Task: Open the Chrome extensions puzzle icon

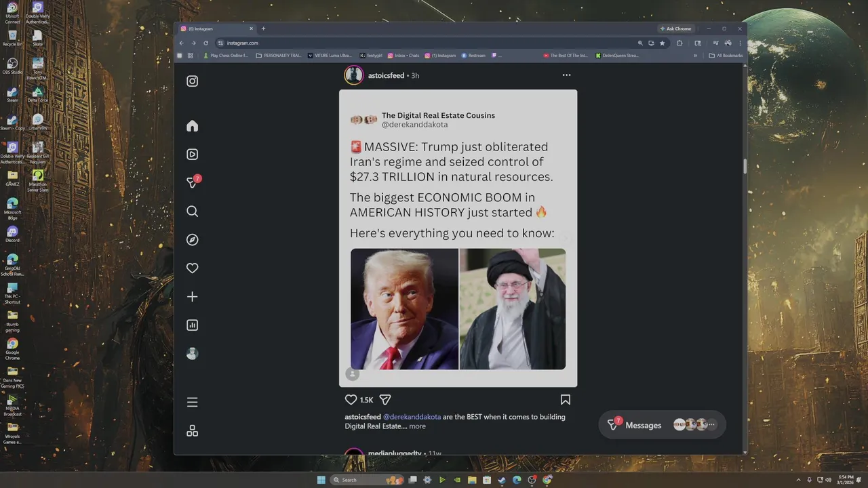Action: click(679, 43)
